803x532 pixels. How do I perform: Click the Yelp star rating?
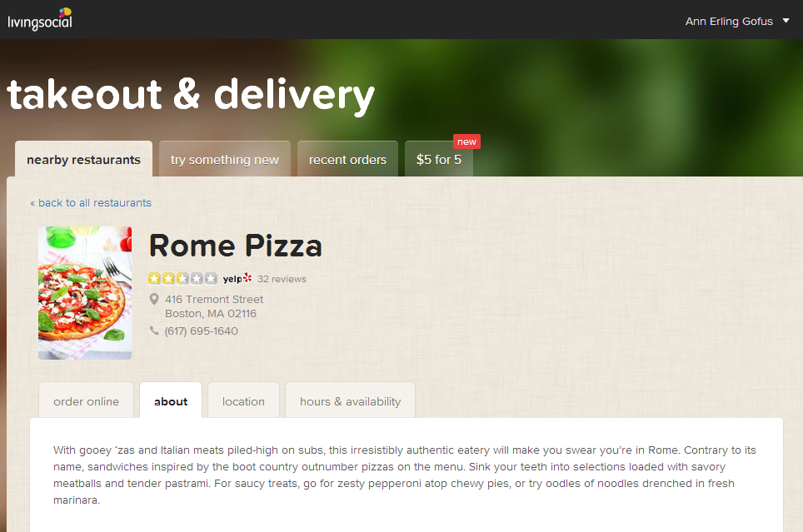pyautogui.click(x=182, y=279)
